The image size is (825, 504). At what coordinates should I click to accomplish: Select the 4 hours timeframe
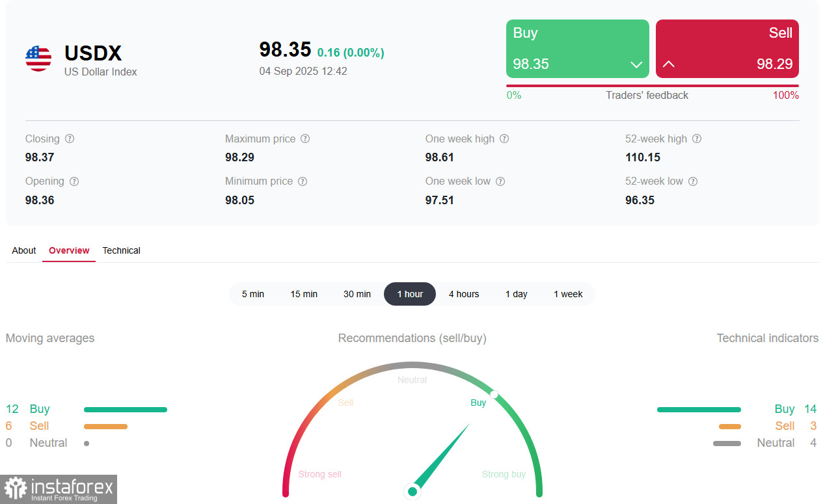[x=464, y=294]
